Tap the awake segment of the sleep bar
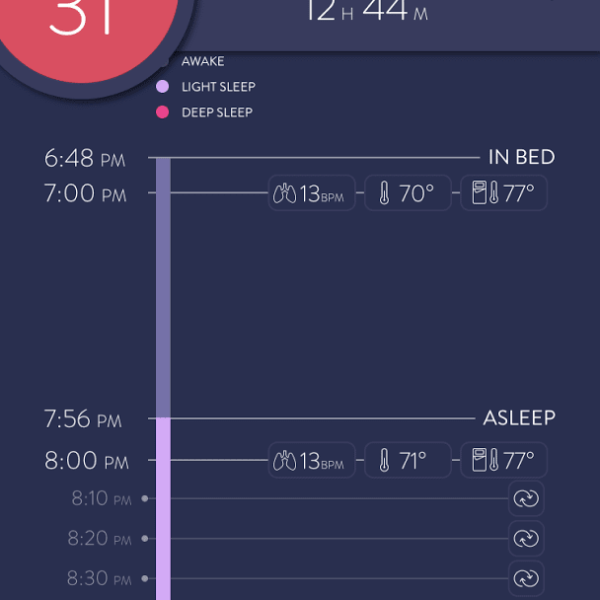600x600 pixels. pos(163,287)
